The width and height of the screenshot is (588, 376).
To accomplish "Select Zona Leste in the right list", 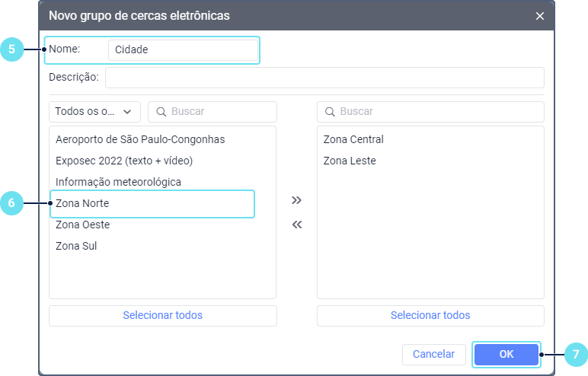I will [350, 161].
